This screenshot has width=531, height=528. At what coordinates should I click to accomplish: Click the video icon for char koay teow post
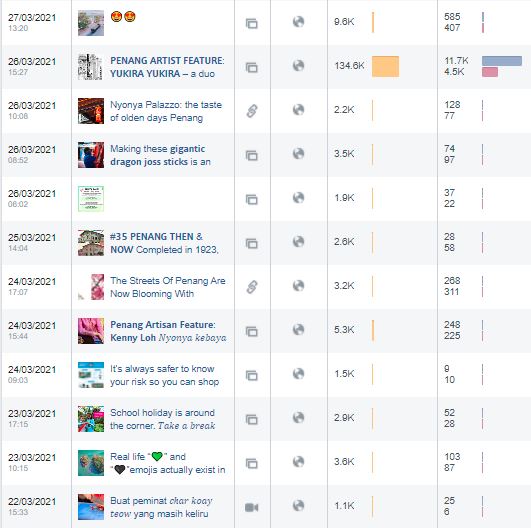coord(252,507)
